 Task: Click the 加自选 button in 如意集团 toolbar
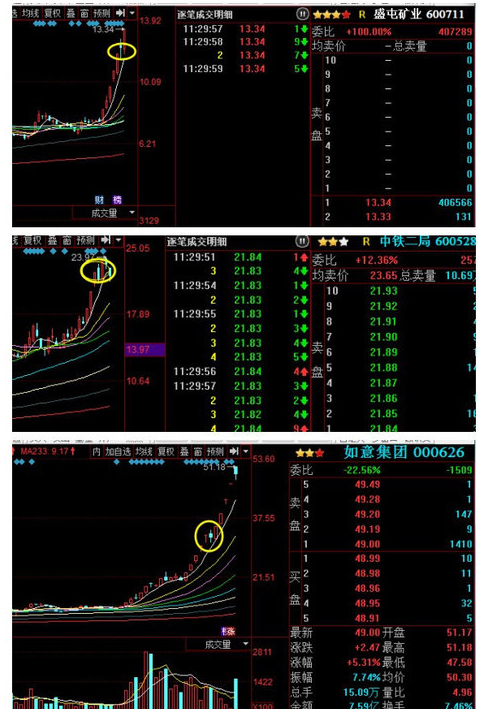pos(118,451)
